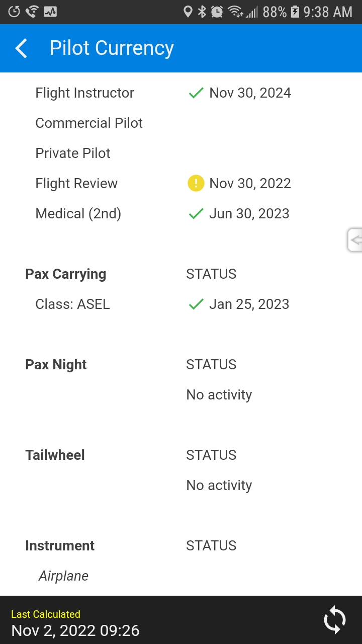Tap the alarm clock icon in the status bar
The height and width of the screenshot is (644, 362).
point(217,12)
